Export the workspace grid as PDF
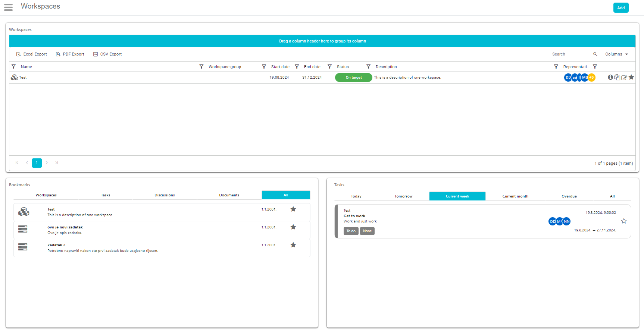The image size is (644, 332). point(70,54)
